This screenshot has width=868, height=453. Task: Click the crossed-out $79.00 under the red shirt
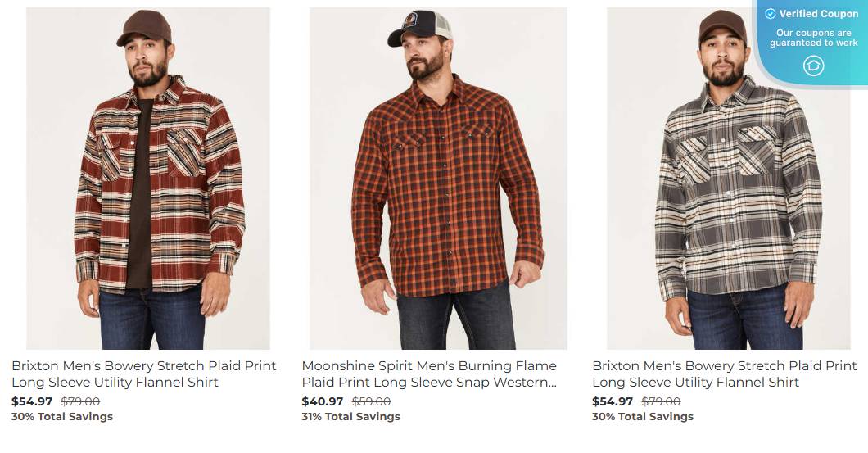(81, 401)
